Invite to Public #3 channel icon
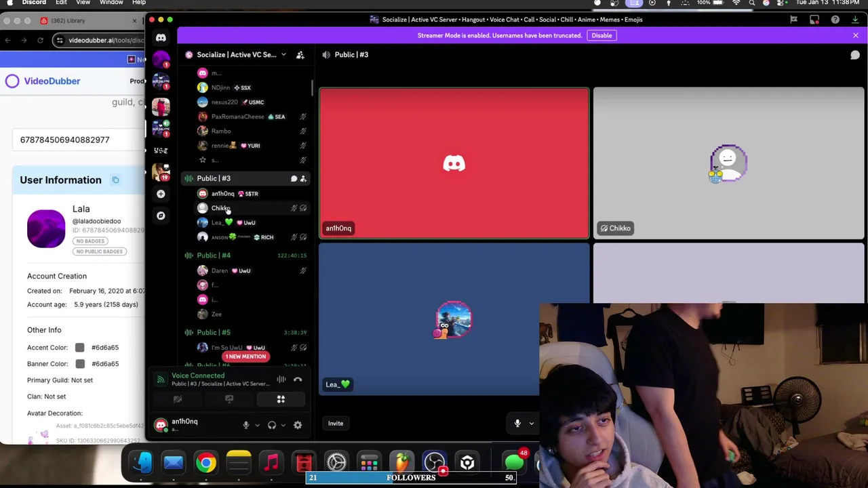Image resolution: width=868 pixels, height=488 pixels. point(303,178)
